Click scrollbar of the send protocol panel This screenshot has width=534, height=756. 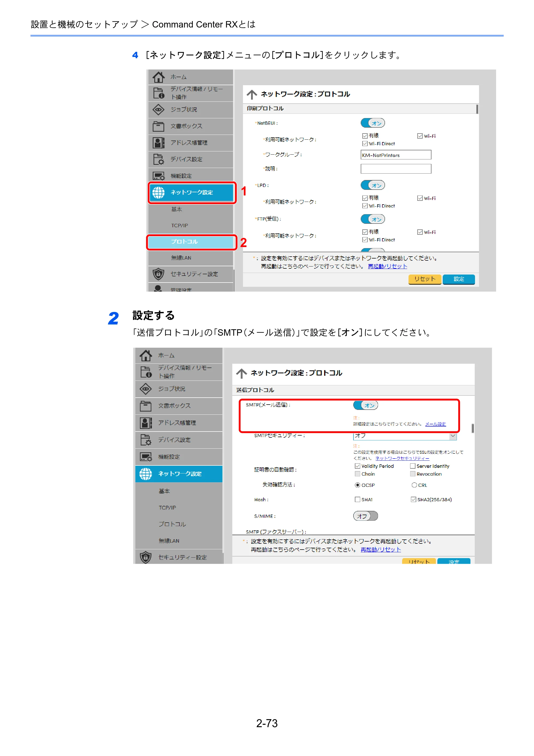(472, 428)
